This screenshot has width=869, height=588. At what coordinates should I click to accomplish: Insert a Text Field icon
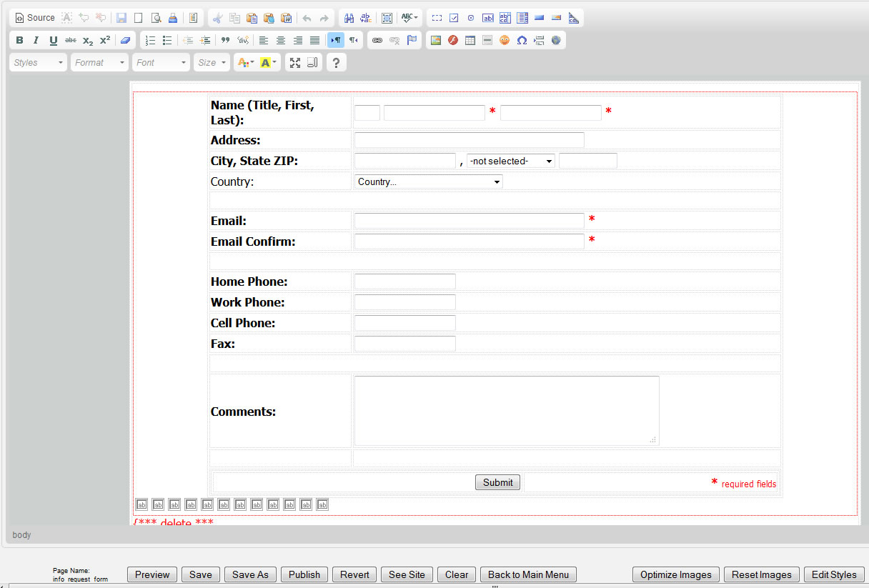tap(488, 18)
